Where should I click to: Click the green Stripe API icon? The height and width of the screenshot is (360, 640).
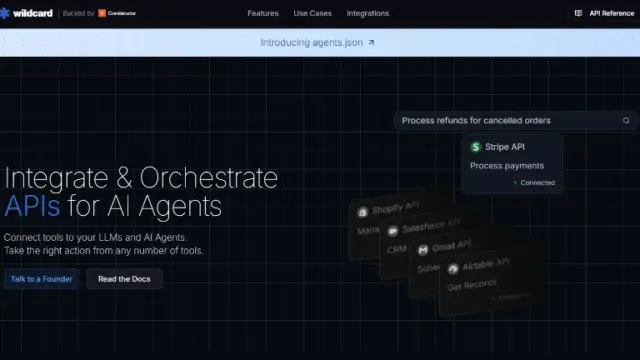tap(476, 147)
